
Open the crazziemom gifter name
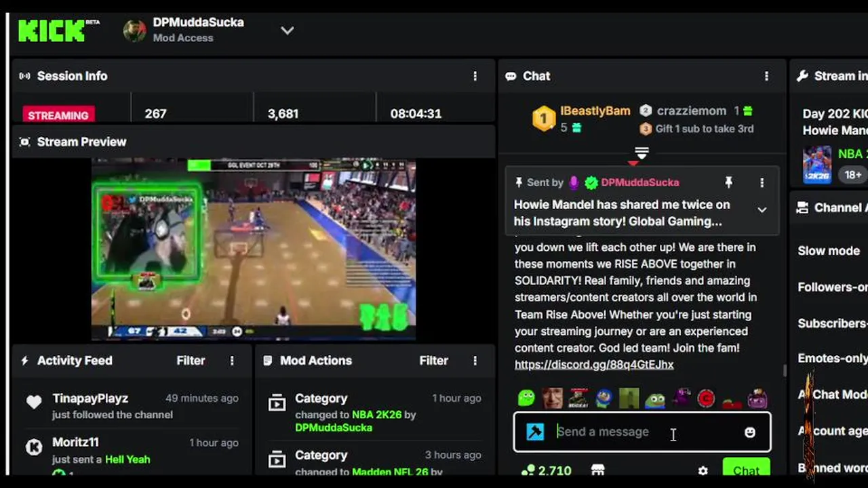pos(692,110)
